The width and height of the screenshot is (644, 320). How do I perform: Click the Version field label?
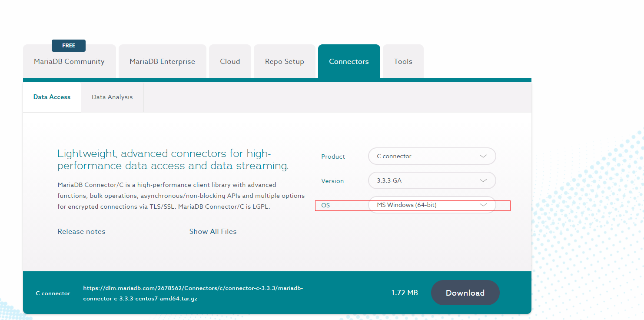[332, 181]
